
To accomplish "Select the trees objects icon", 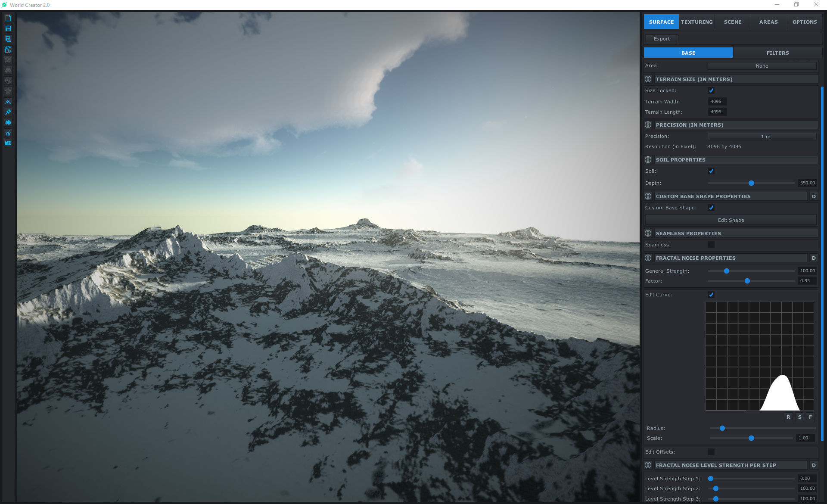I will click(x=8, y=122).
